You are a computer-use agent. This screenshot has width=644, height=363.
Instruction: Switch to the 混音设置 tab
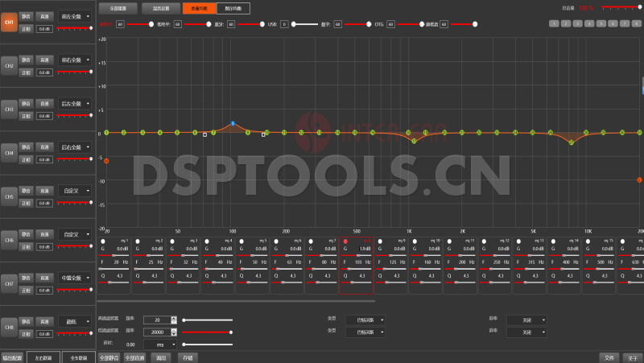(160, 8)
